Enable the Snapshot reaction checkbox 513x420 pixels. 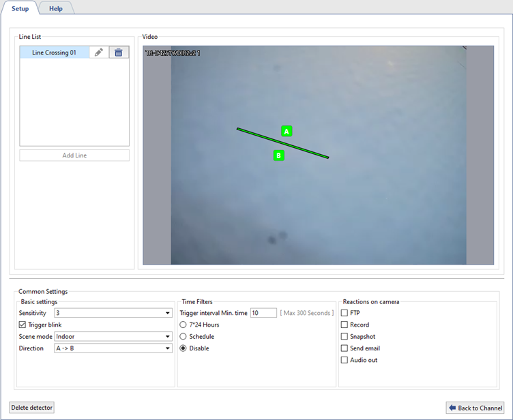pos(345,336)
